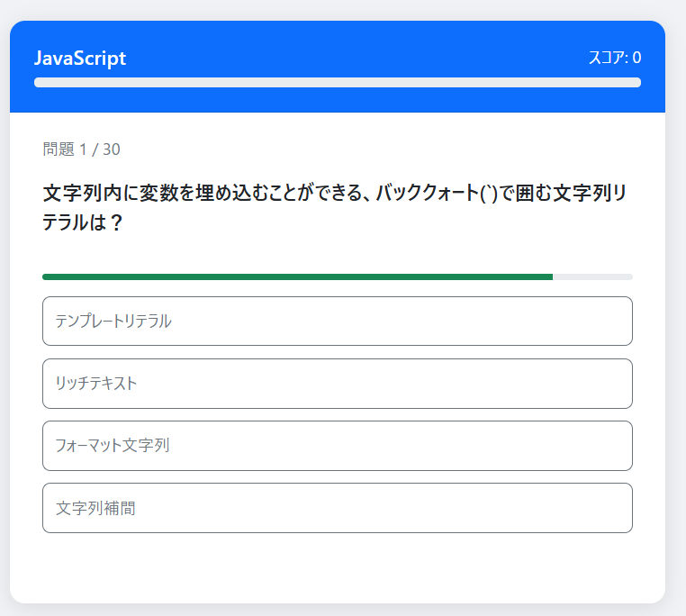Viewport: 686px width, 616px height.
Task: Click the gray unfilled end of timer bar
Action: 592,276
